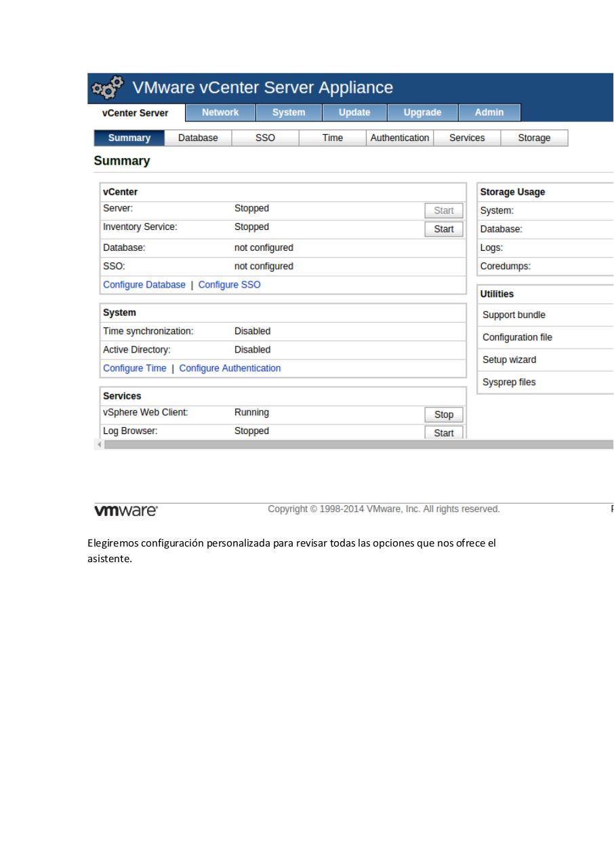Select the Authentication sub-tab
614x868 pixels.
(x=399, y=137)
